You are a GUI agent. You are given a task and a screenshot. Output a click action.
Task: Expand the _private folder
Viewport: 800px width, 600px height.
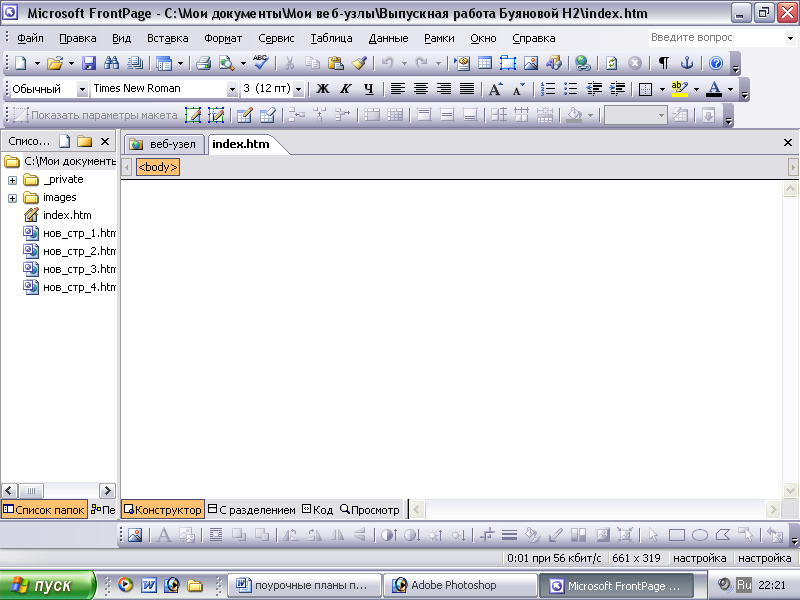(12, 180)
